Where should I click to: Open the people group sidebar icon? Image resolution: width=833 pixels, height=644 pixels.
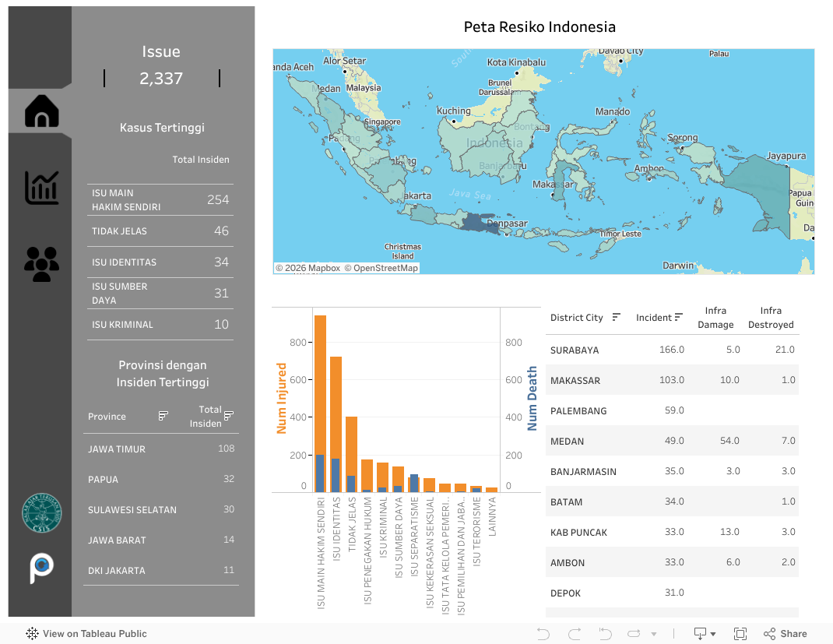click(41, 264)
